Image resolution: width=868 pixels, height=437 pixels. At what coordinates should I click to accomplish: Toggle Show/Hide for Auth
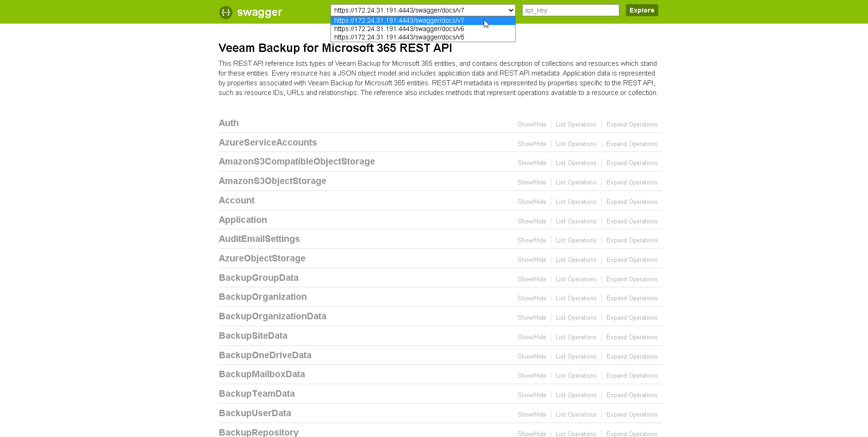pos(531,125)
